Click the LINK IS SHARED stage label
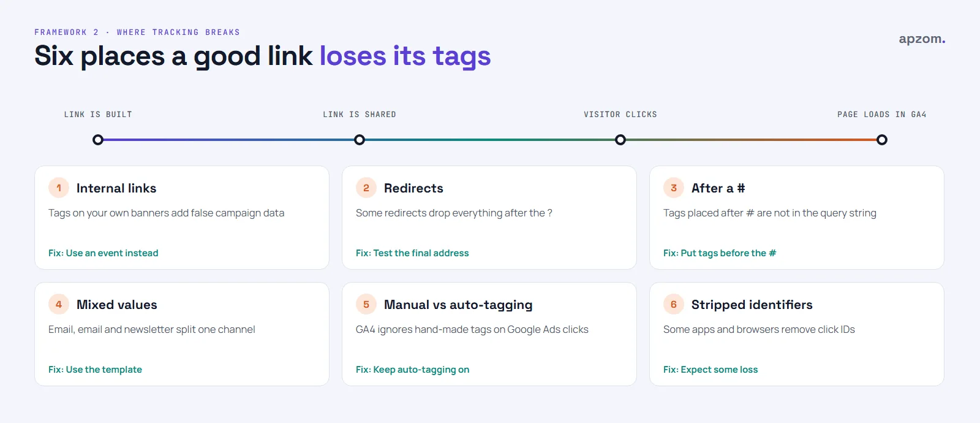Viewport: 980px width, 423px height. click(x=360, y=115)
